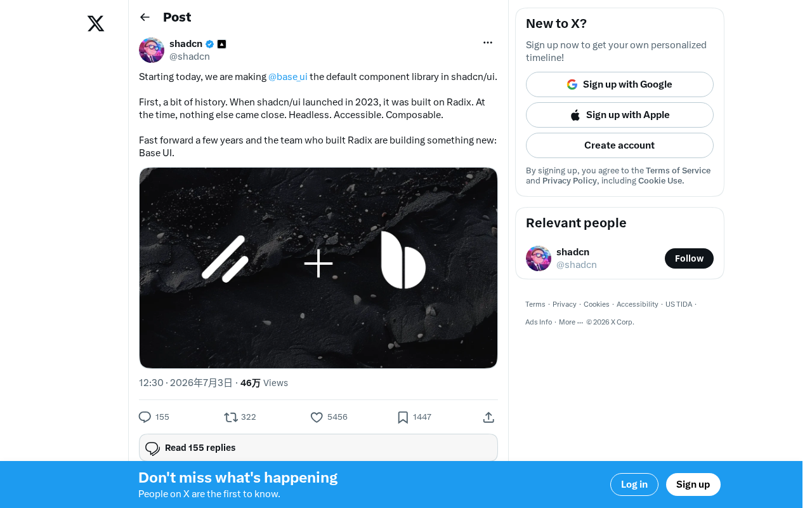Like the post with the heart icon
812x508 pixels.
point(317,417)
